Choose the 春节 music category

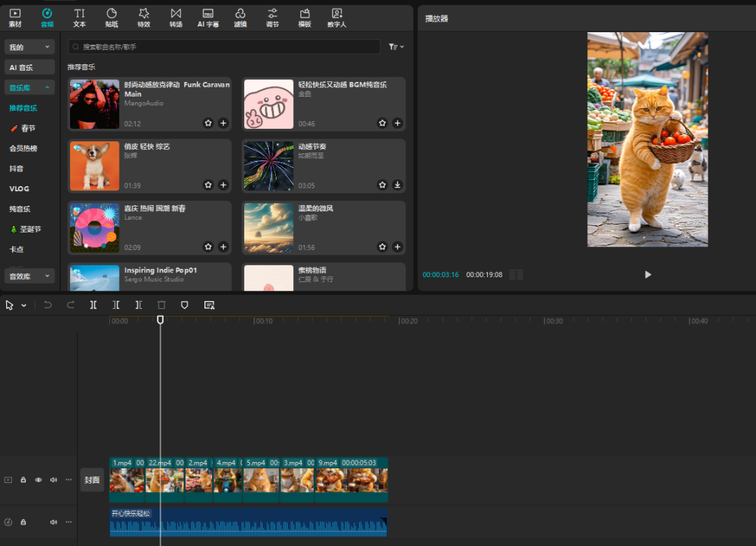(x=22, y=128)
